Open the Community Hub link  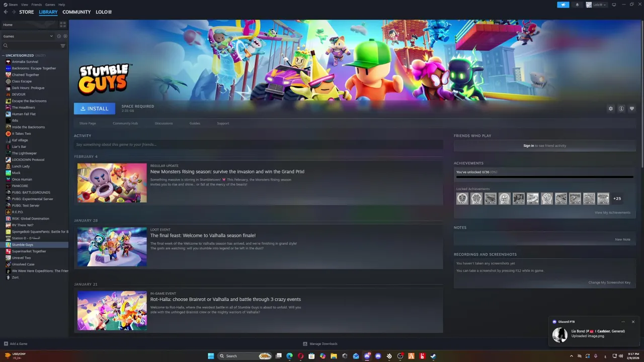[125, 123]
